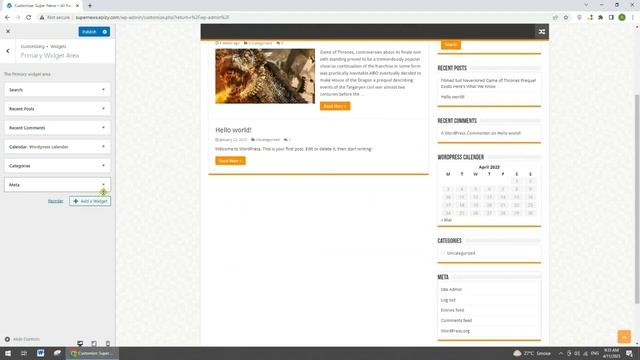Reload the page
Image resolution: width=640 pixels, height=360 pixels.
coord(29,18)
